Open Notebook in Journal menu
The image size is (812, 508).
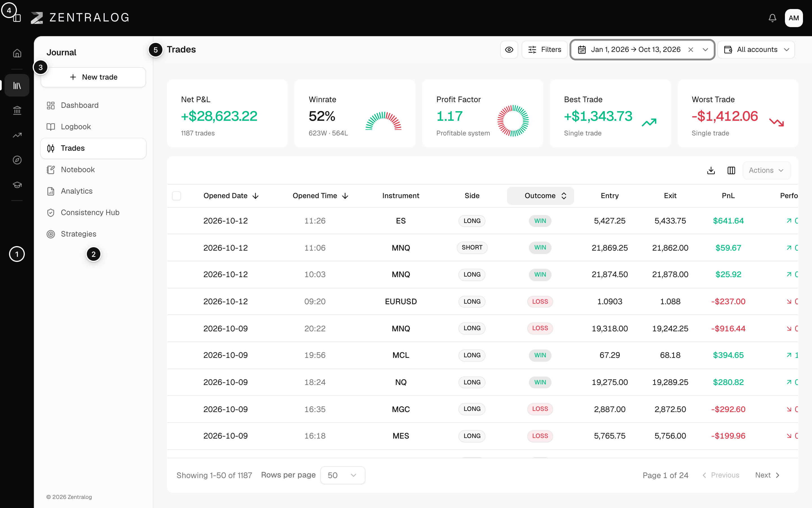coord(93,170)
